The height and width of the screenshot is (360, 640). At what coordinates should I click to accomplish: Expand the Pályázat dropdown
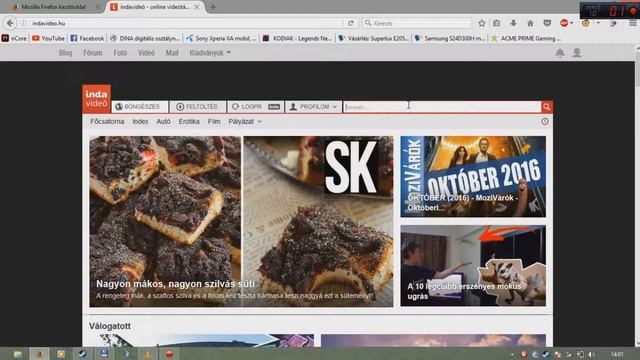tap(245, 121)
